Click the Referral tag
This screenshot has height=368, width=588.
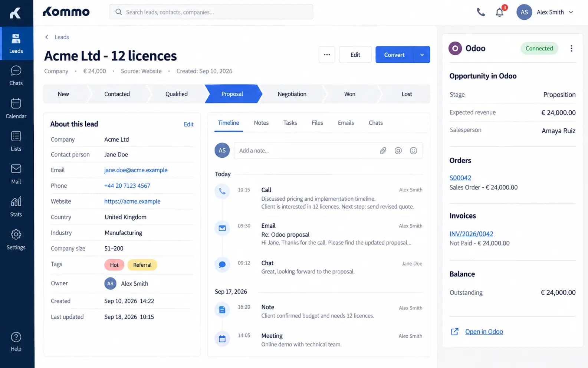142,265
